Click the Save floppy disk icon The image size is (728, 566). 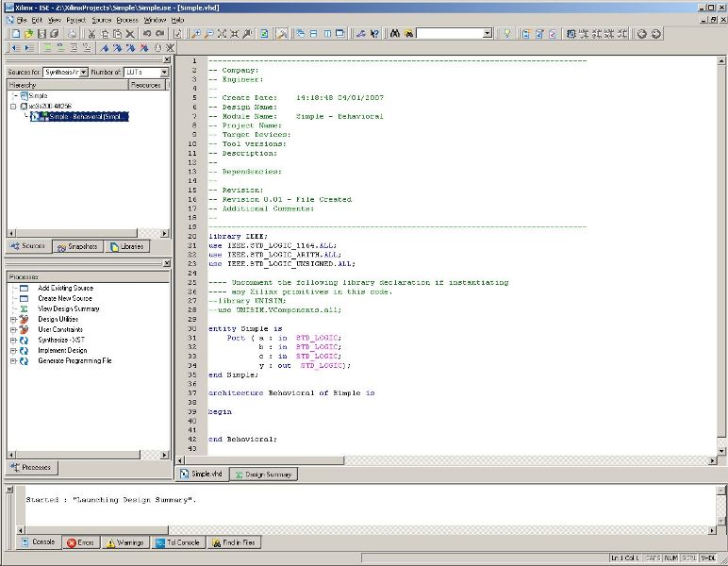pos(41,33)
